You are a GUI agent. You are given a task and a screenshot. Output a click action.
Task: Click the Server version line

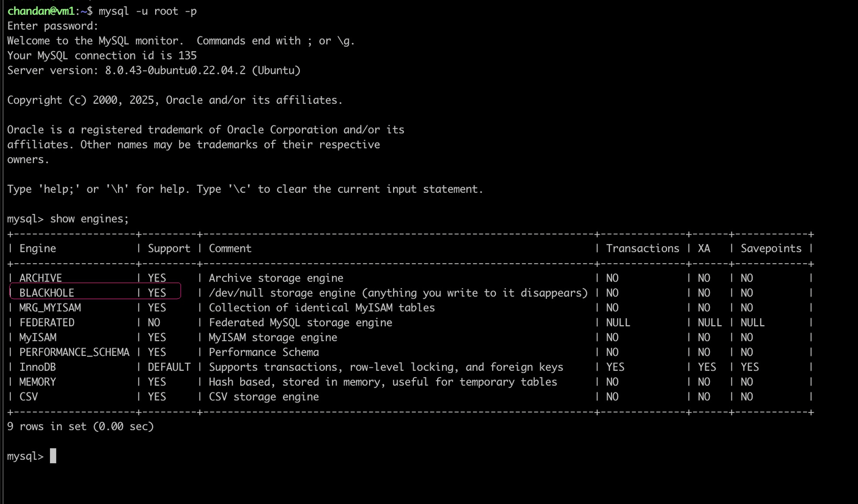[x=154, y=71]
